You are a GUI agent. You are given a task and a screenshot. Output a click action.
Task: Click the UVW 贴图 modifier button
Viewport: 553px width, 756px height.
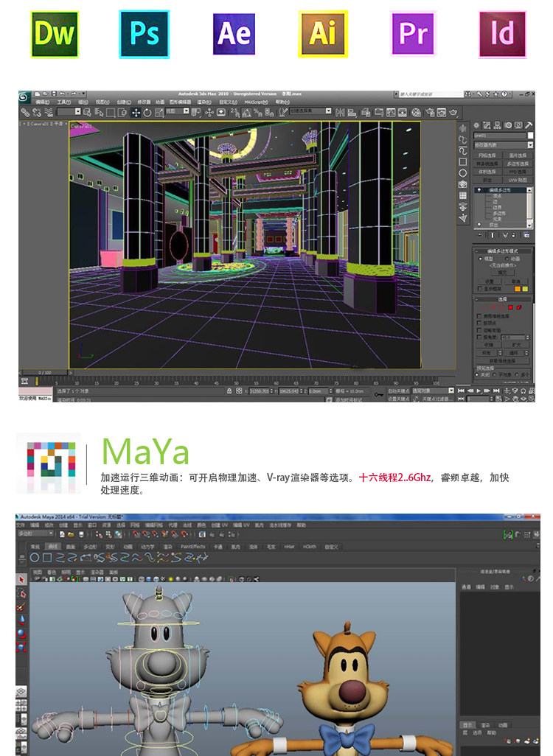pyautogui.click(x=518, y=180)
